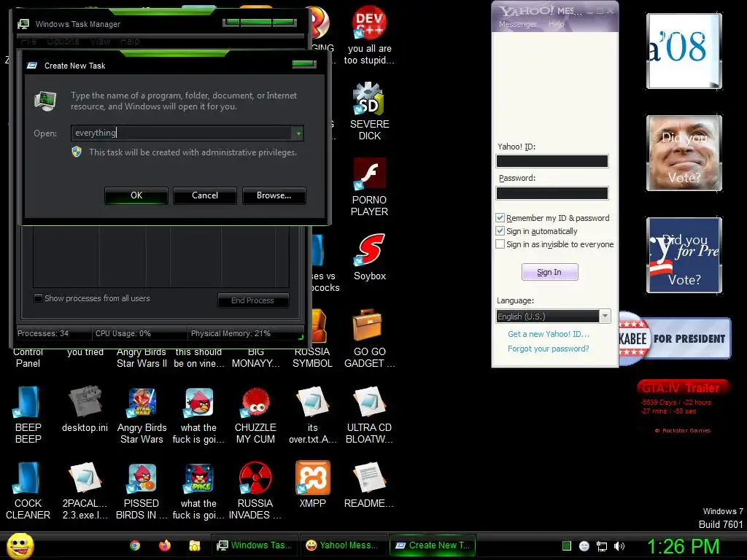Launch the Flash player desktop icon
Screen dimensions: 747x560
click(x=369, y=174)
